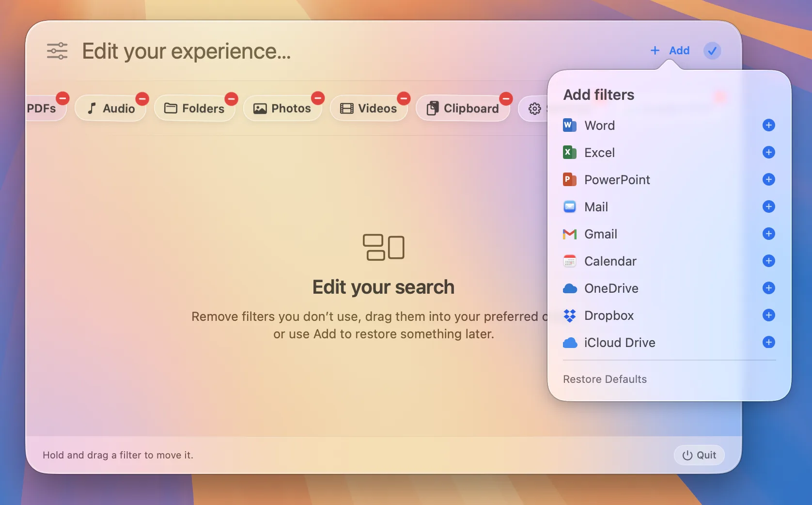
Task: Remove the PDFs filter via red minus
Action: (62, 98)
